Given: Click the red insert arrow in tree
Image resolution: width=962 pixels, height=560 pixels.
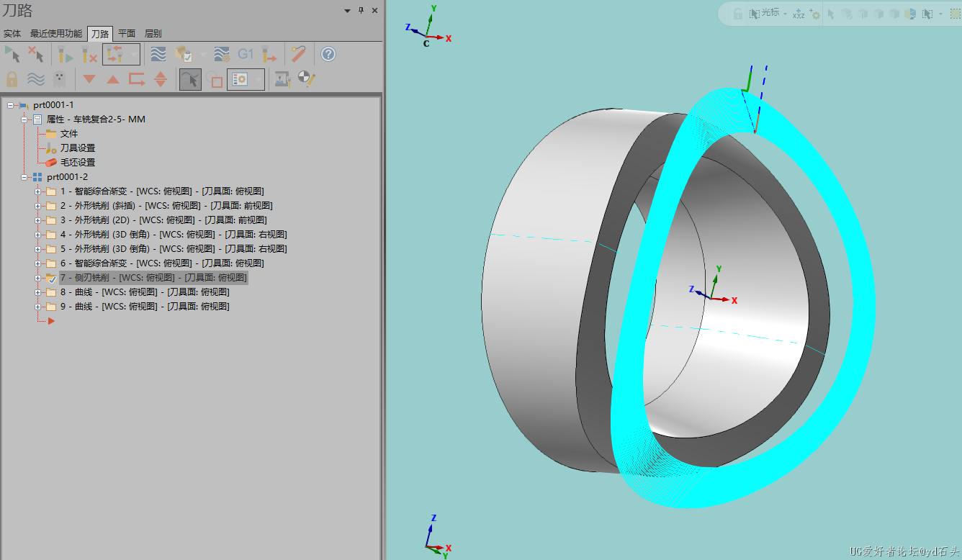Looking at the screenshot, I should (x=51, y=321).
